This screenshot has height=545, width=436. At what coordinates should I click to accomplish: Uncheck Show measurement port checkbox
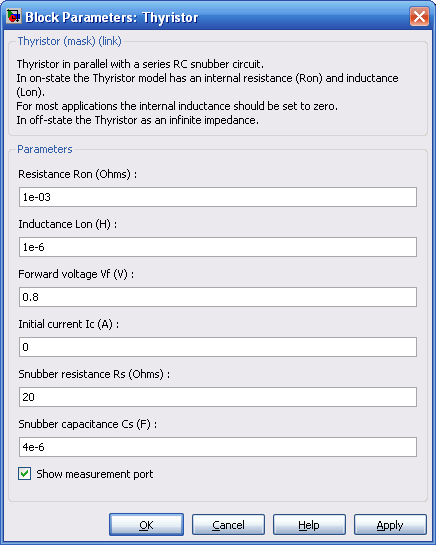24,474
